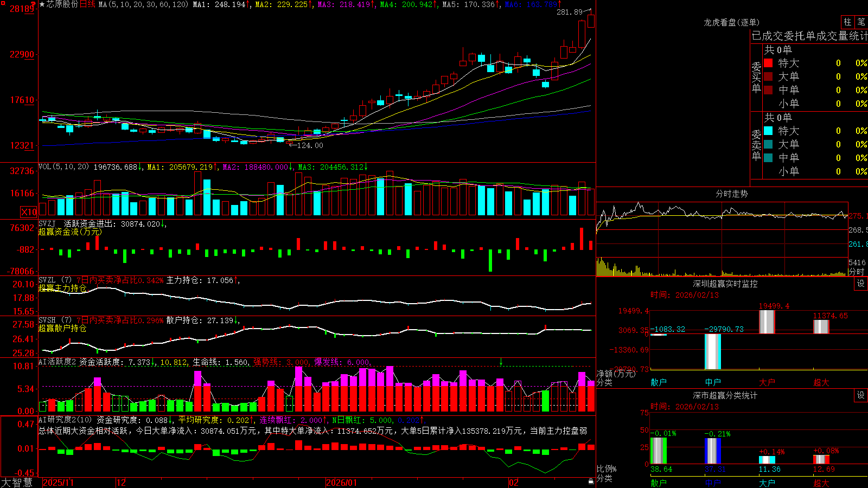Click the cyan 特大 sell-order swatch

coord(768,131)
